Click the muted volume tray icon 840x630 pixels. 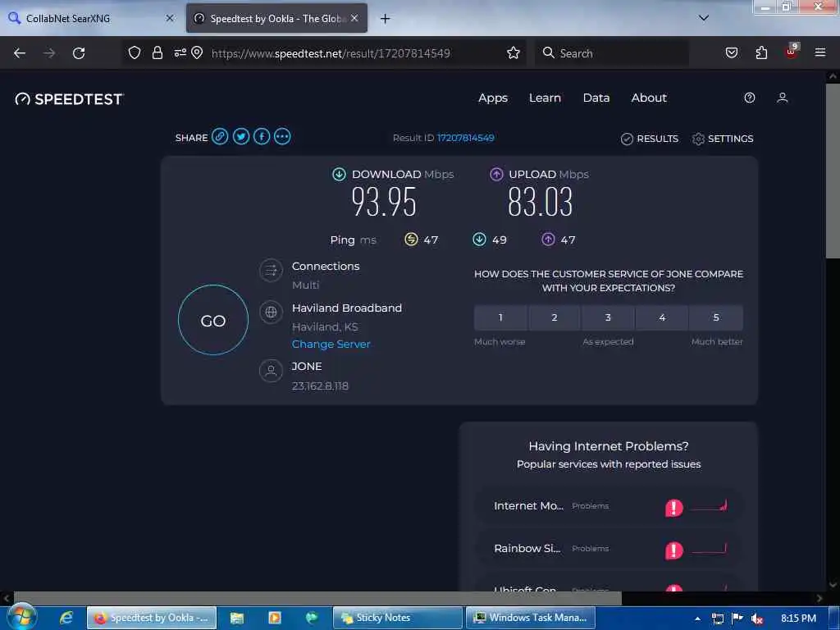coord(757,619)
